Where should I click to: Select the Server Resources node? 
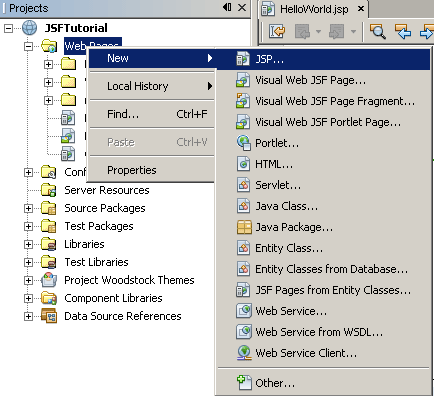107,190
